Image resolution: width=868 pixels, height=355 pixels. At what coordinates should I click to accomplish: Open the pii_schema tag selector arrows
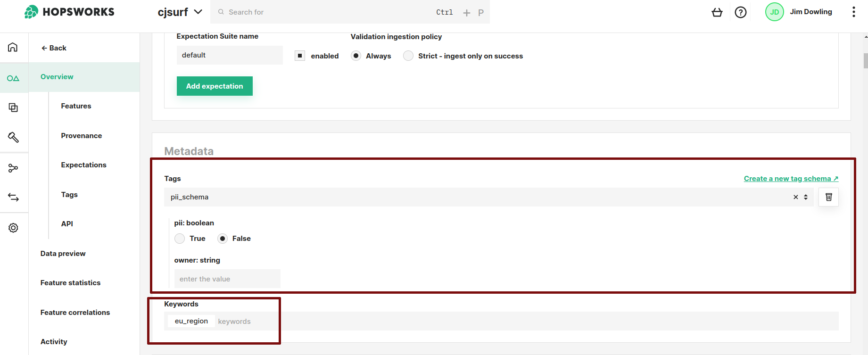pos(806,197)
